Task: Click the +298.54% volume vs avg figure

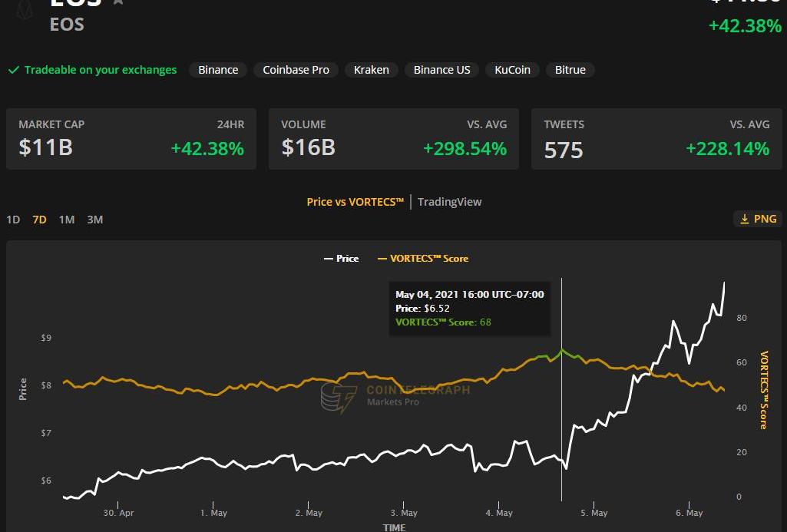Action: (x=465, y=149)
